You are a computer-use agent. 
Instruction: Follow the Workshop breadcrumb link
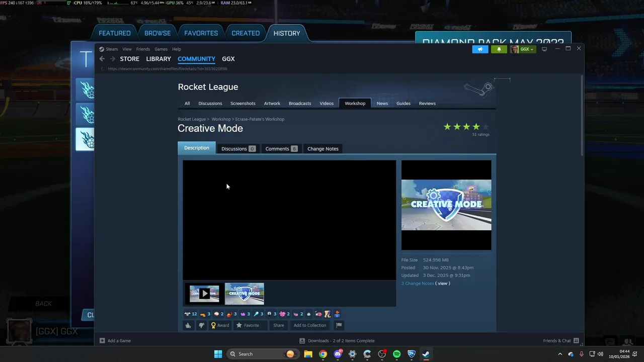tap(221, 119)
